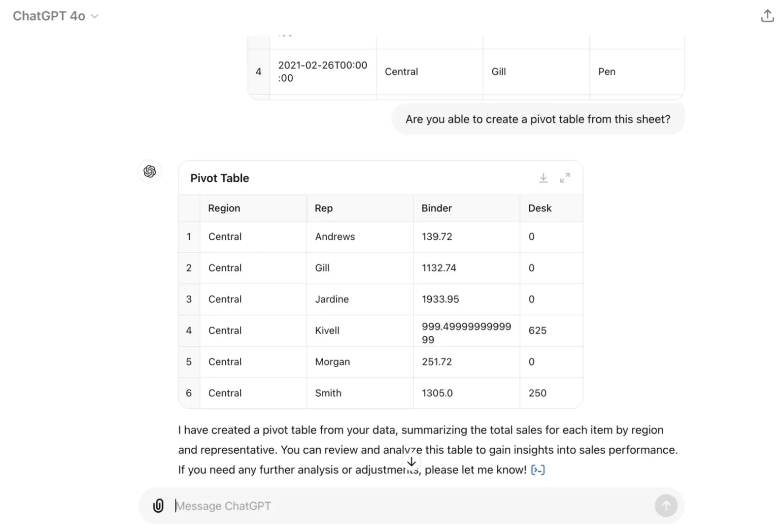
Task: Click the user message about pivot table
Action: (x=538, y=119)
